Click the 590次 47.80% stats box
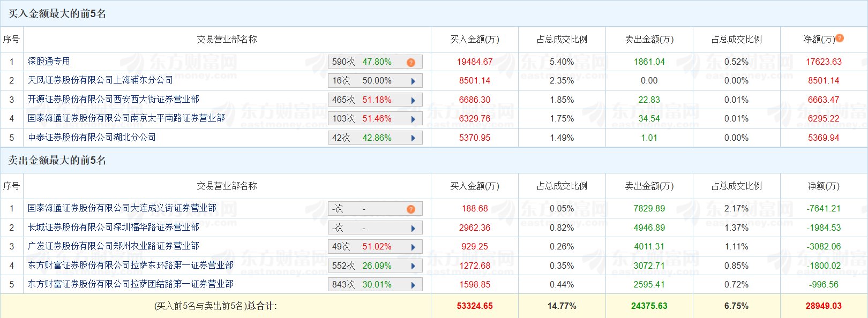 click(x=375, y=62)
